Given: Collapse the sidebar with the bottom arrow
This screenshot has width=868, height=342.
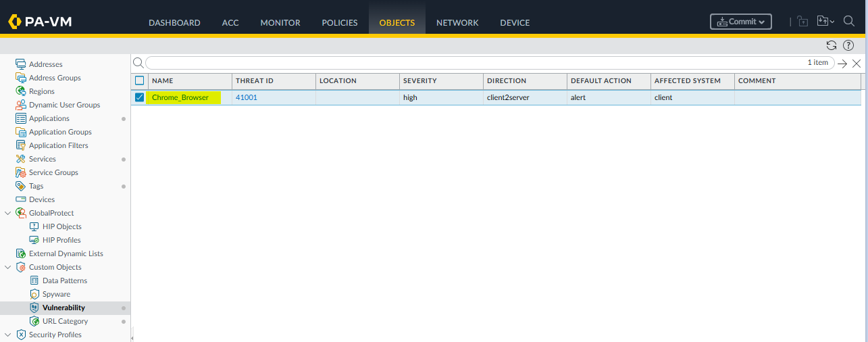Looking at the screenshot, I should coord(132,337).
